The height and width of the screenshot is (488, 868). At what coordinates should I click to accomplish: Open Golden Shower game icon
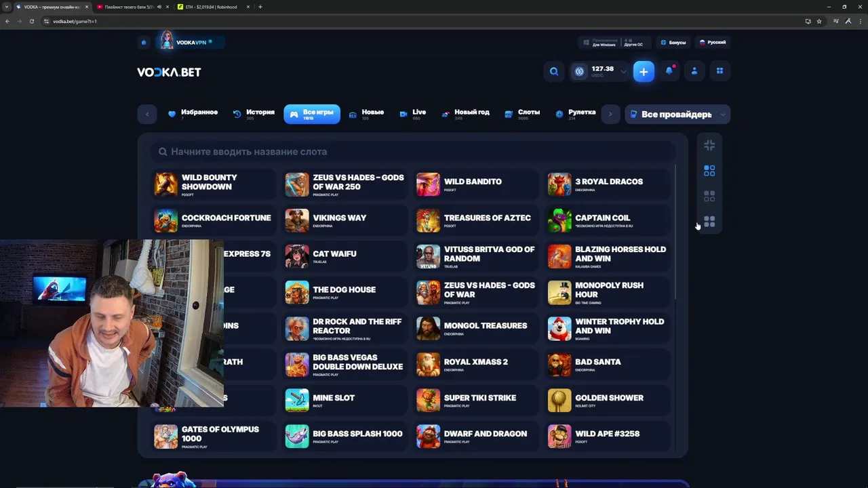coord(559,401)
